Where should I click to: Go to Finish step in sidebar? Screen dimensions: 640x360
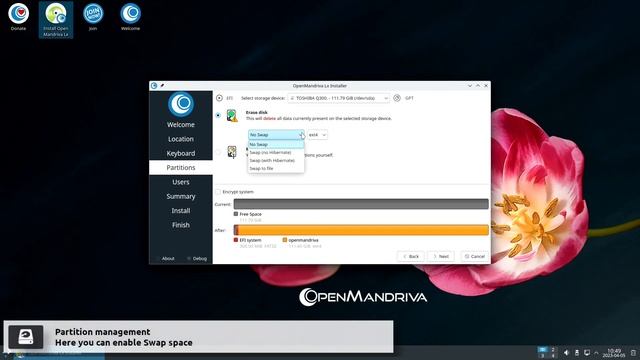click(x=181, y=225)
